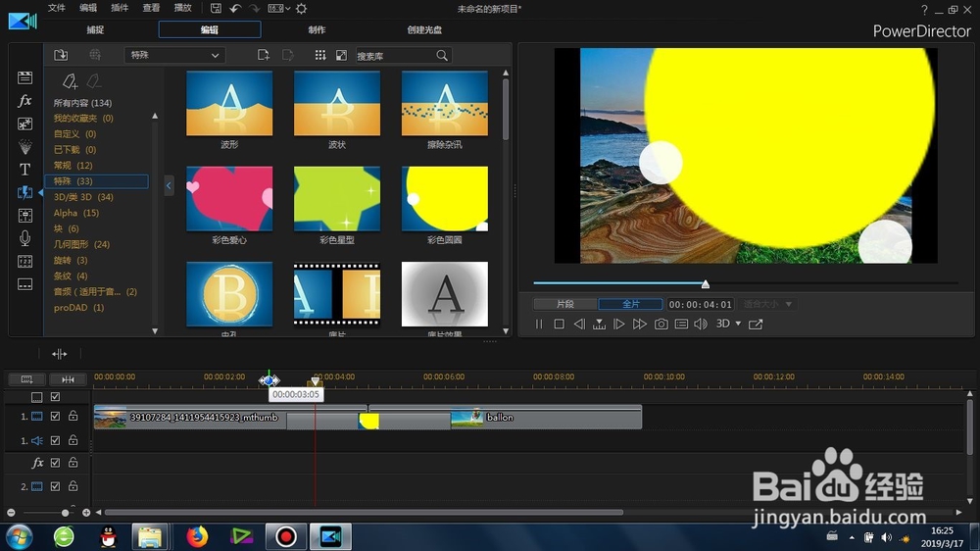This screenshot has height=551, width=980.
Task: Click in the 搜索库 search field
Action: [x=394, y=56]
